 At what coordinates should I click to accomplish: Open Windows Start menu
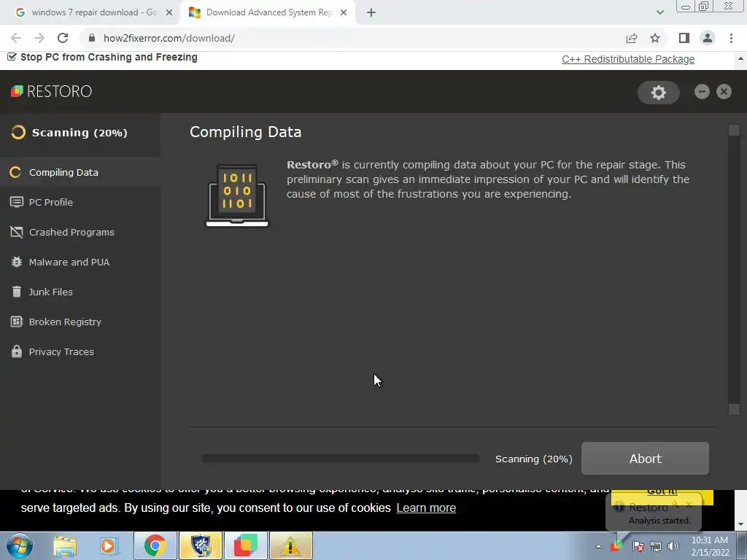[19, 546]
